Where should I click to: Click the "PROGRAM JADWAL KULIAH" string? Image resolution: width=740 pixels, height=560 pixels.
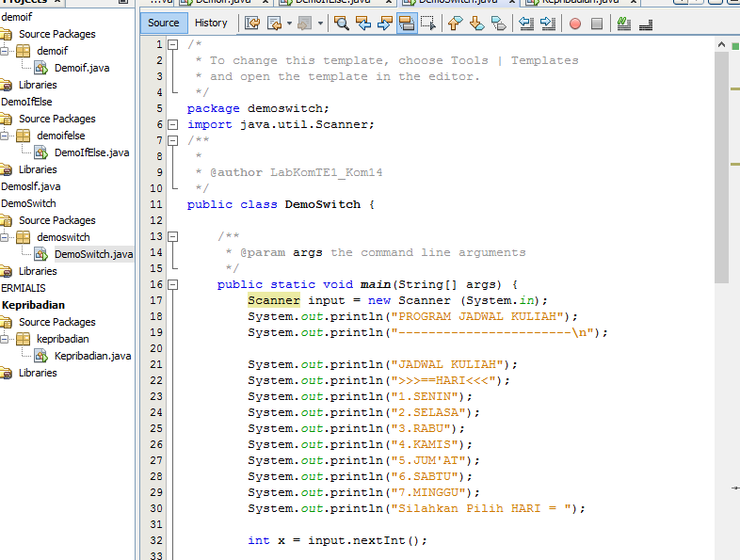477,316
